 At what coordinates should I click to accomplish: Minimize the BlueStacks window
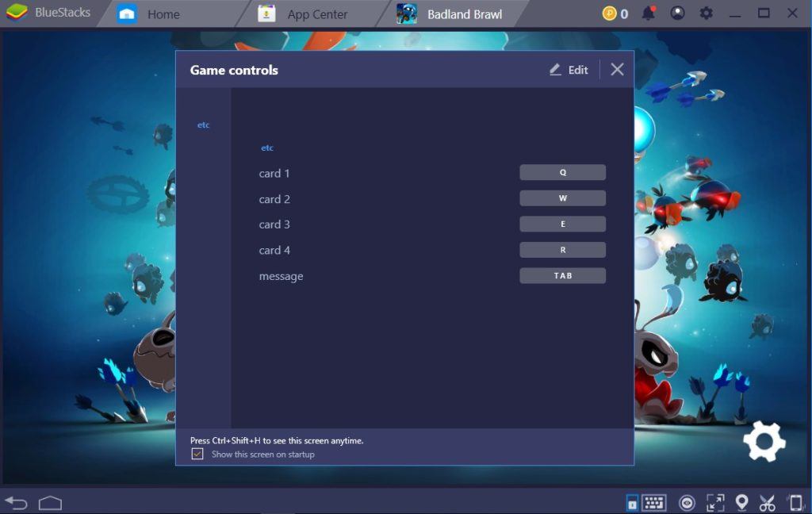735,14
